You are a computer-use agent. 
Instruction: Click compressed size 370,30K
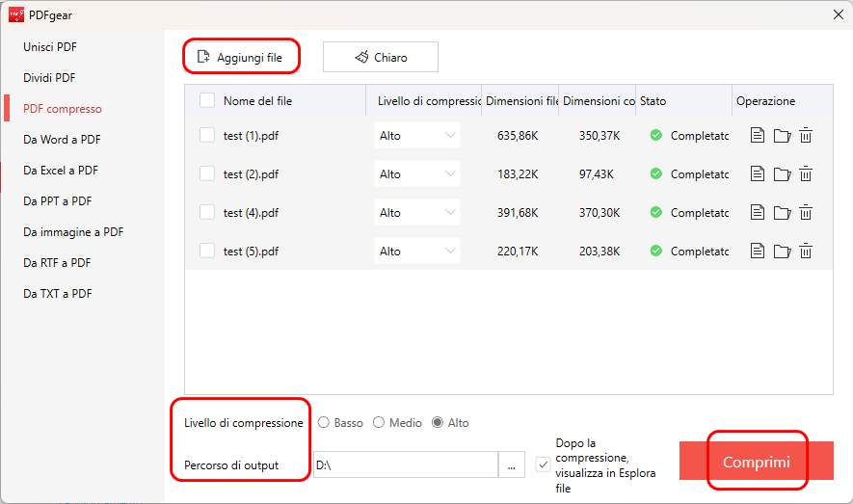coord(600,213)
